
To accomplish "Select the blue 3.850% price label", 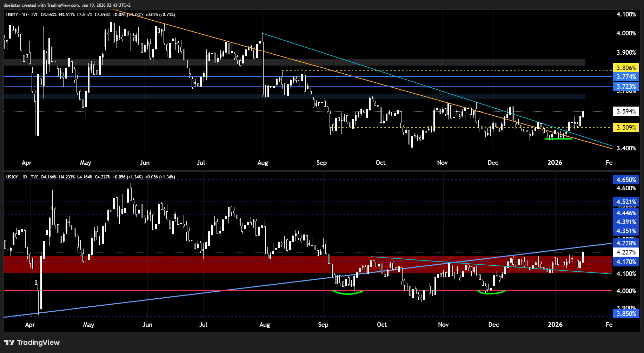I will 625,314.
